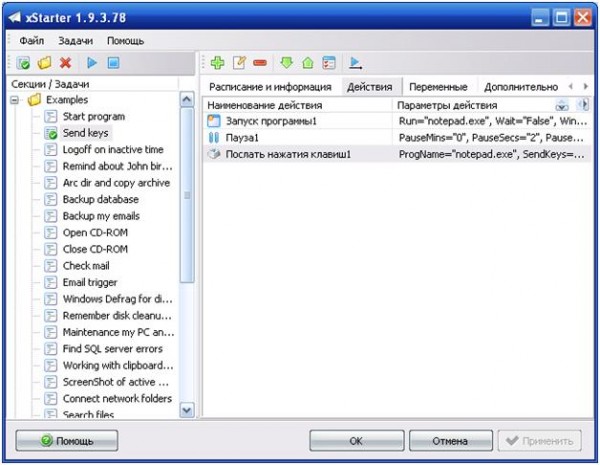The height and width of the screenshot is (465, 600).
Task: Switch to Переменные tab
Action: (439, 87)
